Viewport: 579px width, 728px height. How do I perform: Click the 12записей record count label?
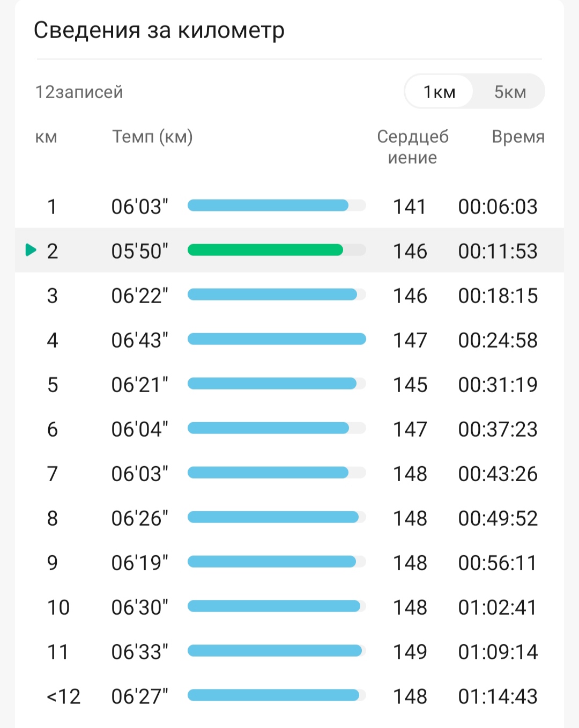[79, 92]
